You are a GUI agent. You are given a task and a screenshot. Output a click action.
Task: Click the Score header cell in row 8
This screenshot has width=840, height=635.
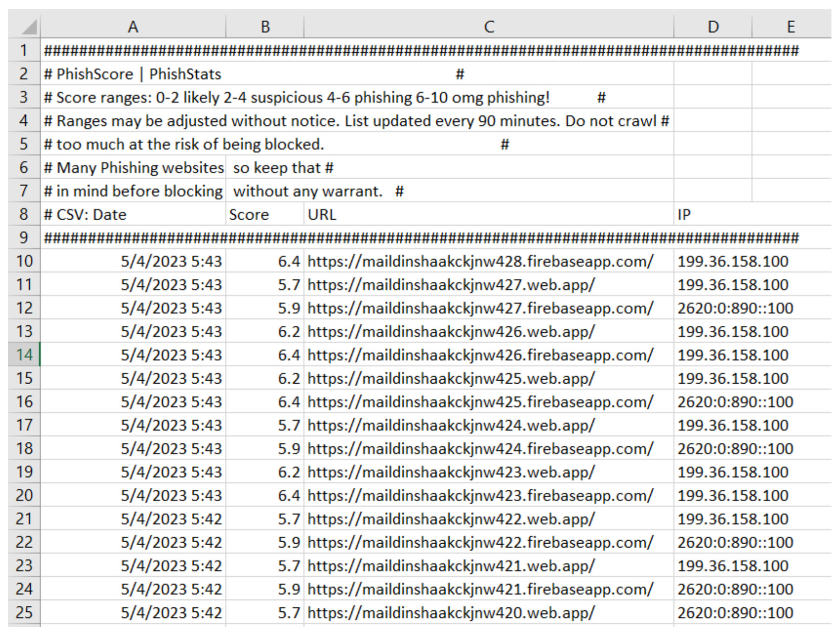tap(249, 214)
